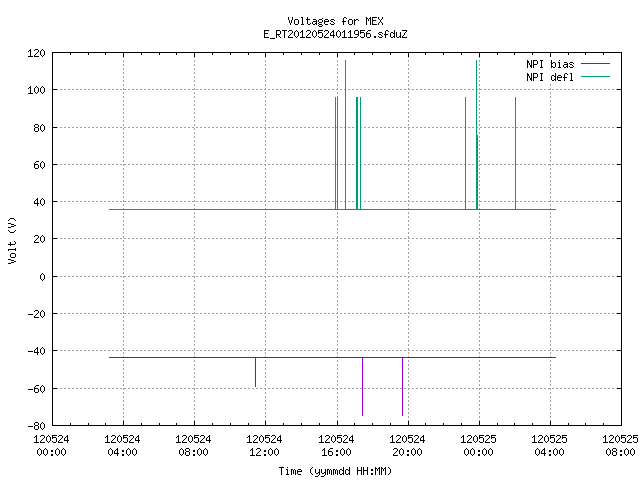Select the filename E_RT20120524011956.sfduZ
Screen dimensions: 640x480
[x=335, y=34]
